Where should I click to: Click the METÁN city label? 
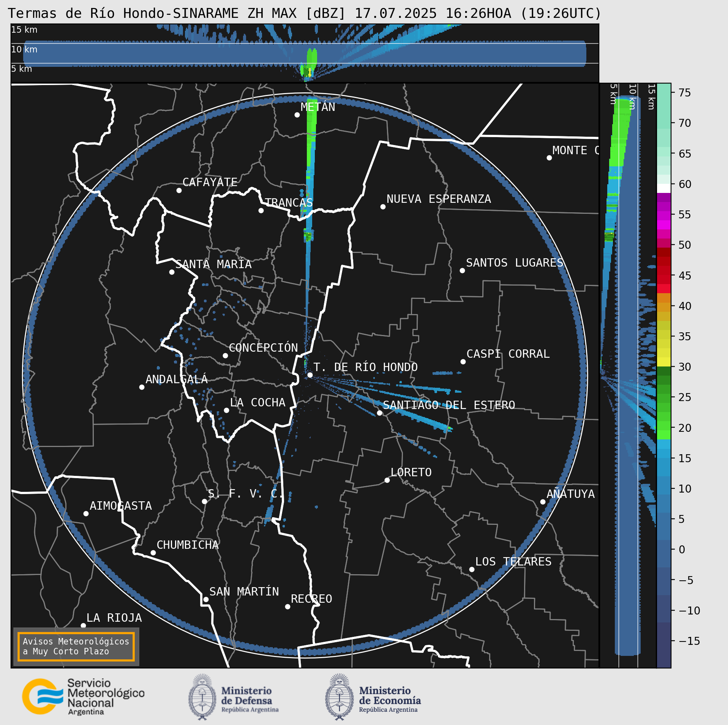318,107
